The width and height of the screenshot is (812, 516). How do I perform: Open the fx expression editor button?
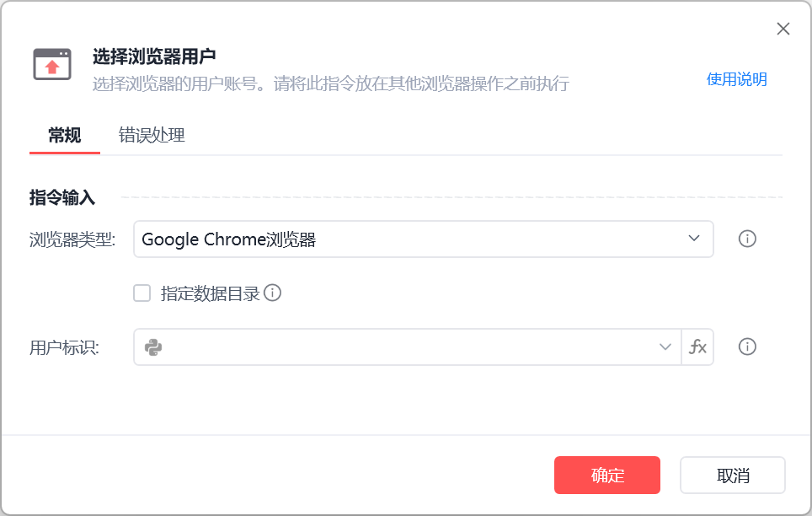coord(697,347)
